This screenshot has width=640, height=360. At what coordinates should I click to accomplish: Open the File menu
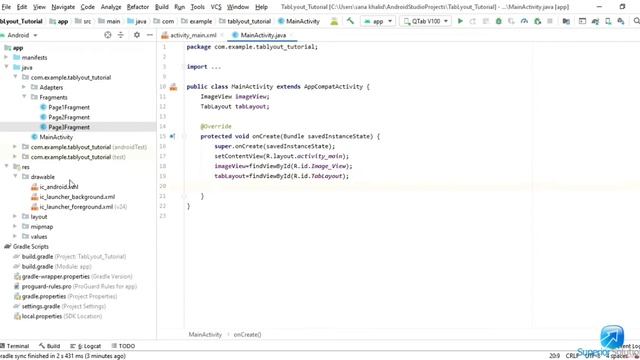point(6,7)
